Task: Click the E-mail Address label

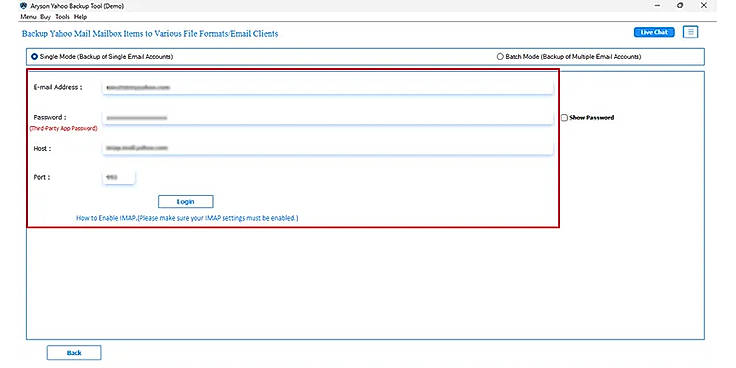Action: coord(58,87)
